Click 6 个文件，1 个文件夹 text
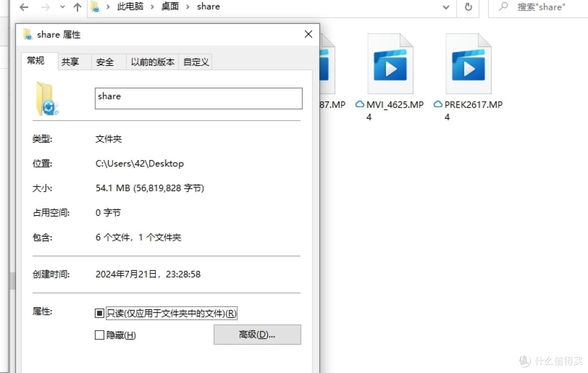The width and height of the screenshot is (588, 373). [x=138, y=237]
